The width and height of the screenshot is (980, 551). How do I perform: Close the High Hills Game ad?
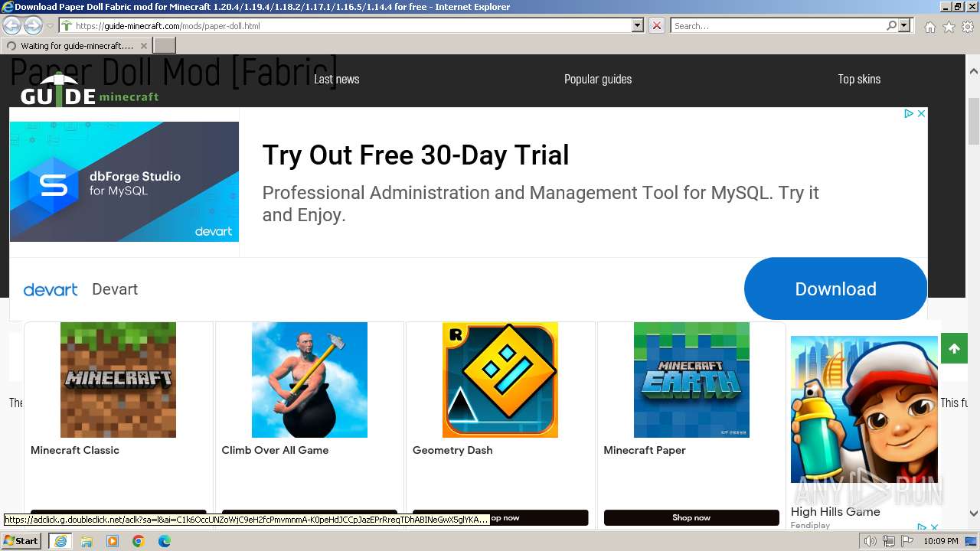point(934,527)
